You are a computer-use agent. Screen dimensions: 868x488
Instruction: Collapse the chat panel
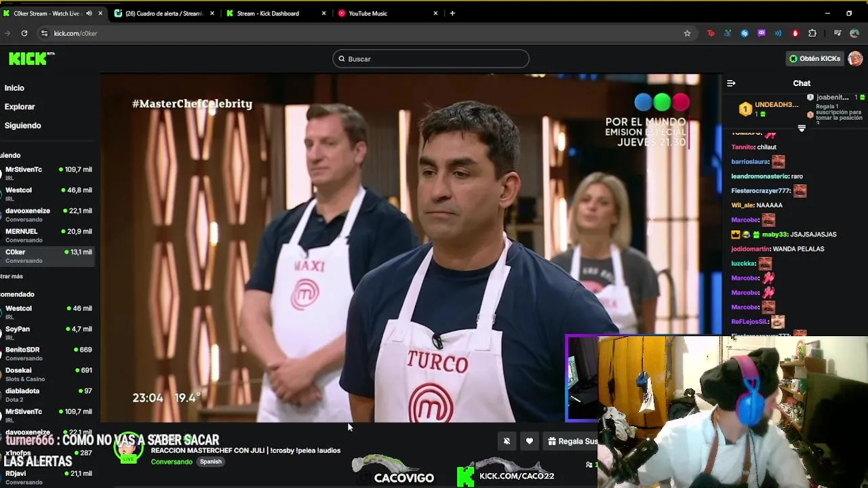731,83
